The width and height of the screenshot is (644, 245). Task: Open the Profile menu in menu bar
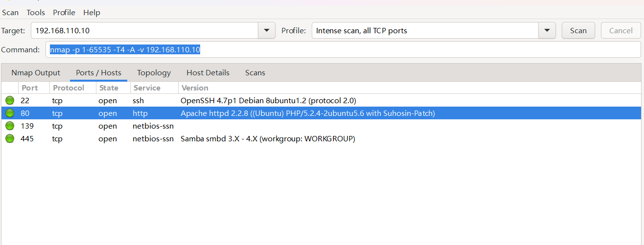coord(64,13)
